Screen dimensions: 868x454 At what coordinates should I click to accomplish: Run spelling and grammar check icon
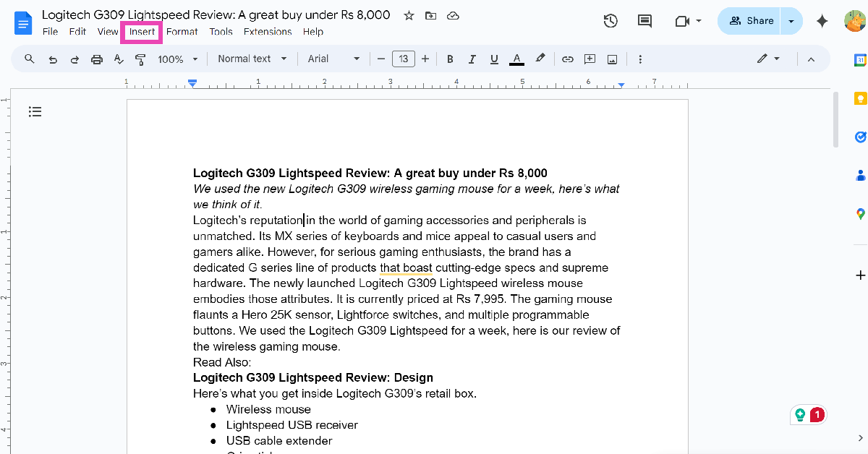(x=119, y=59)
